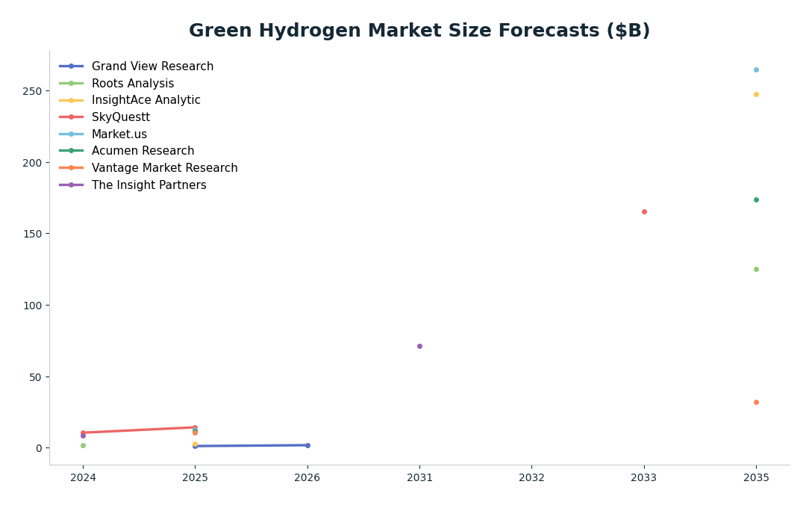Click the 0 y-axis label
Screen dimensions: 812x505
click(40, 448)
